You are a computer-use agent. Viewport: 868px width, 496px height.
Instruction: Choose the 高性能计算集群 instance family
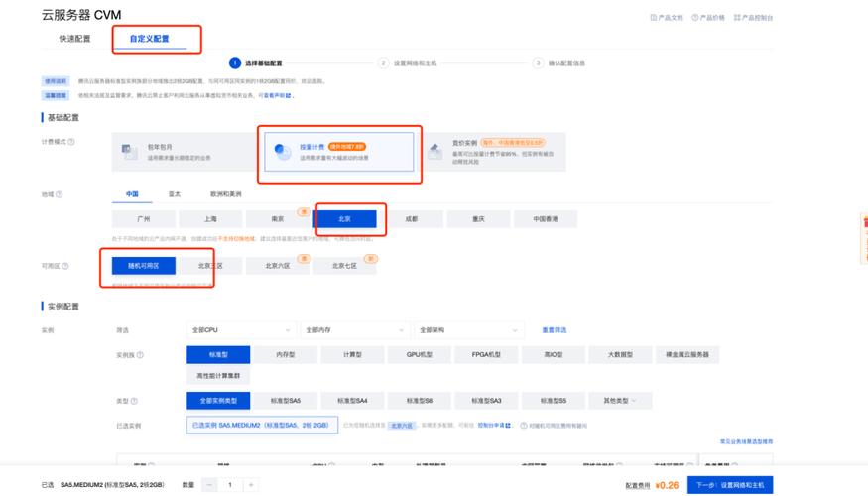218,376
